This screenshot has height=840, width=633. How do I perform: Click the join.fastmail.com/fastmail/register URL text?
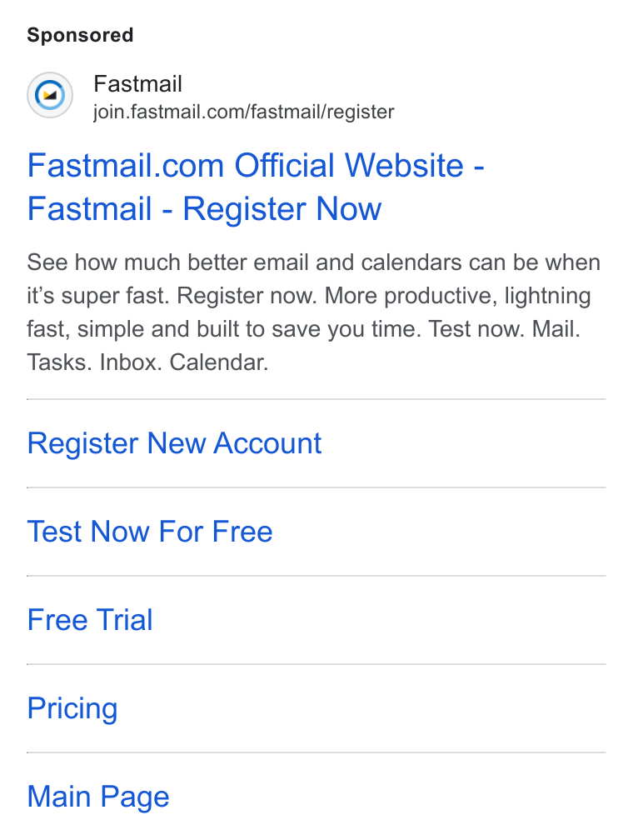(x=244, y=112)
